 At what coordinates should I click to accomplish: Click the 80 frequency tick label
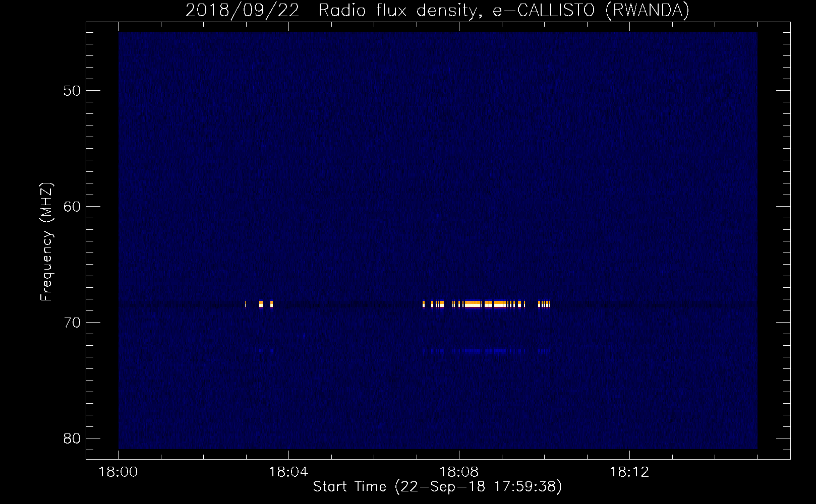(x=72, y=438)
